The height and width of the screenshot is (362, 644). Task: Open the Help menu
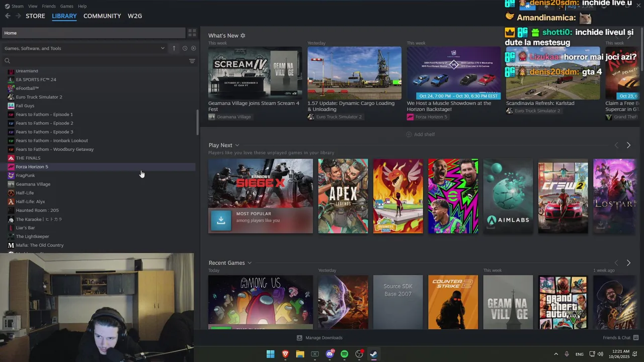pos(82,6)
